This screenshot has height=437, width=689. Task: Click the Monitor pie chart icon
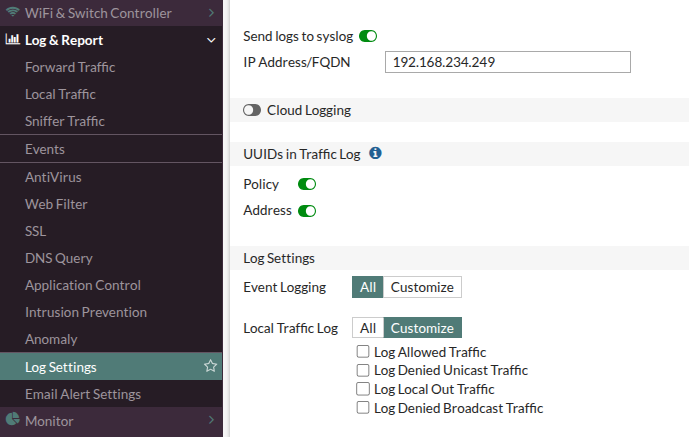[x=13, y=421]
